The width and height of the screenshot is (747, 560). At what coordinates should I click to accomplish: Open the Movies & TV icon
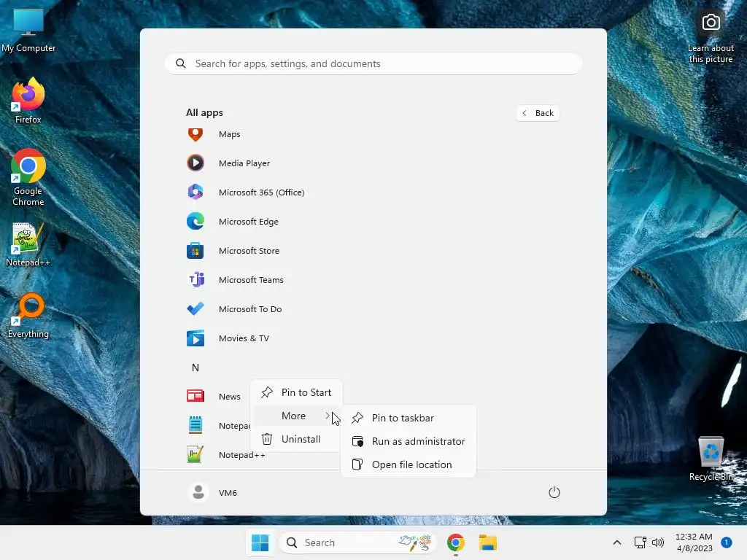point(196,338)
